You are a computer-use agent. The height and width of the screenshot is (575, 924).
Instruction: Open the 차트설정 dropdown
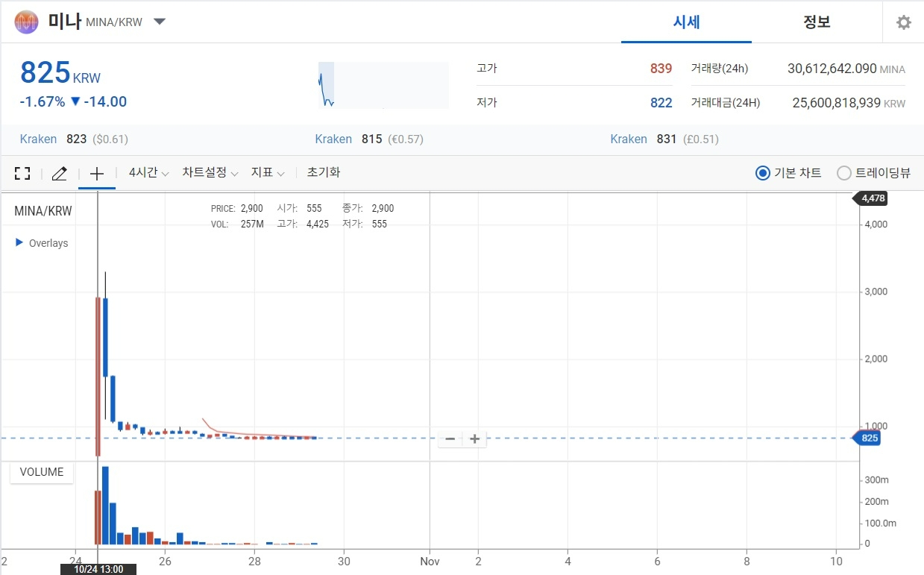pos(210,172)
